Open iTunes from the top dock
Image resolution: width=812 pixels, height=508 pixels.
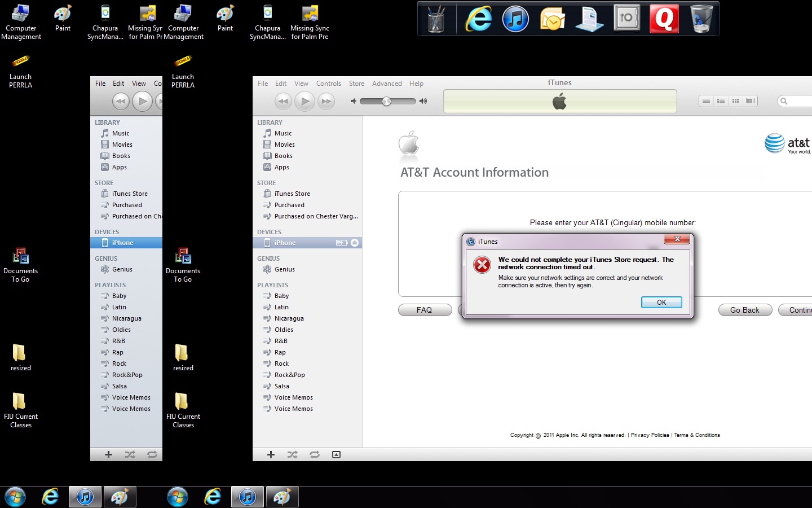515,19
